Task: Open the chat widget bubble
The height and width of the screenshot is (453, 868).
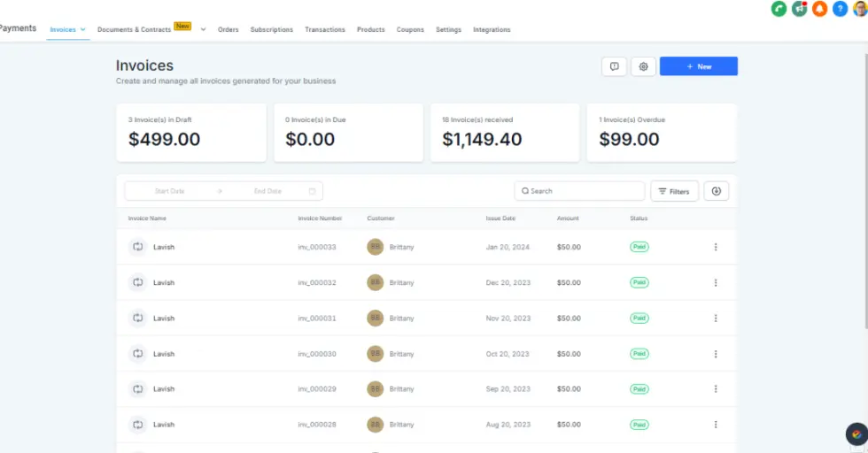Action: (856, 434)
